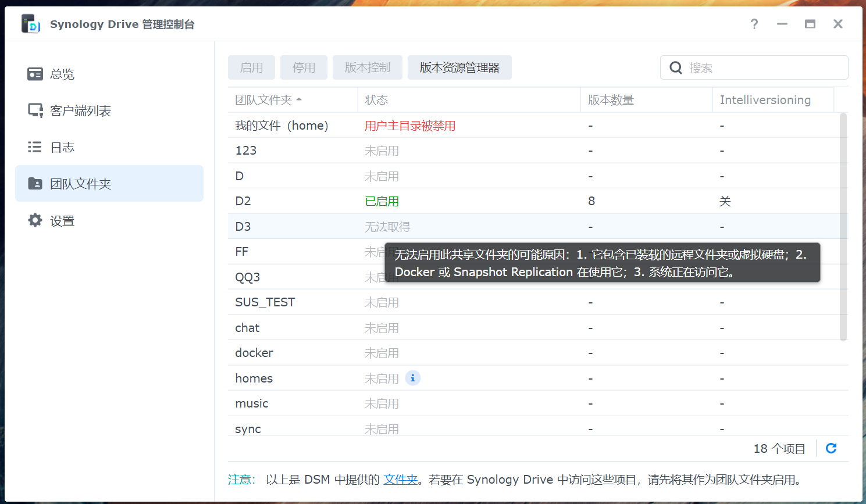
Task: Click the table vertical scrollbar
Action: [843, 227]
